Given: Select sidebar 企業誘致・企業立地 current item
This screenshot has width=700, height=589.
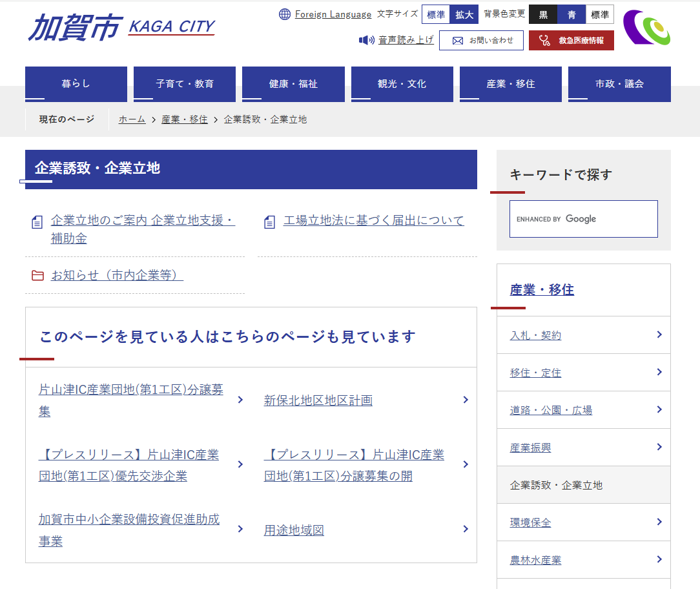Looking at the screenshot, I should coord(584,485).
